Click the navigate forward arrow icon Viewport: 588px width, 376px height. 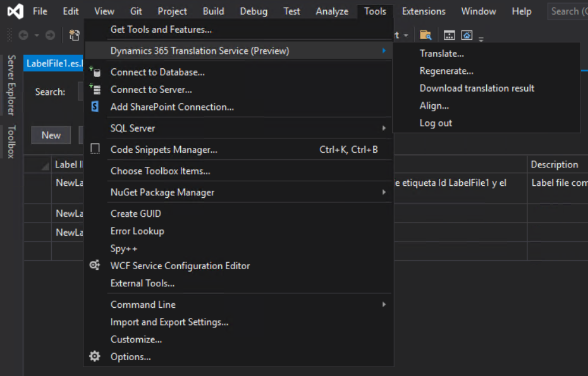pos(51,35)
